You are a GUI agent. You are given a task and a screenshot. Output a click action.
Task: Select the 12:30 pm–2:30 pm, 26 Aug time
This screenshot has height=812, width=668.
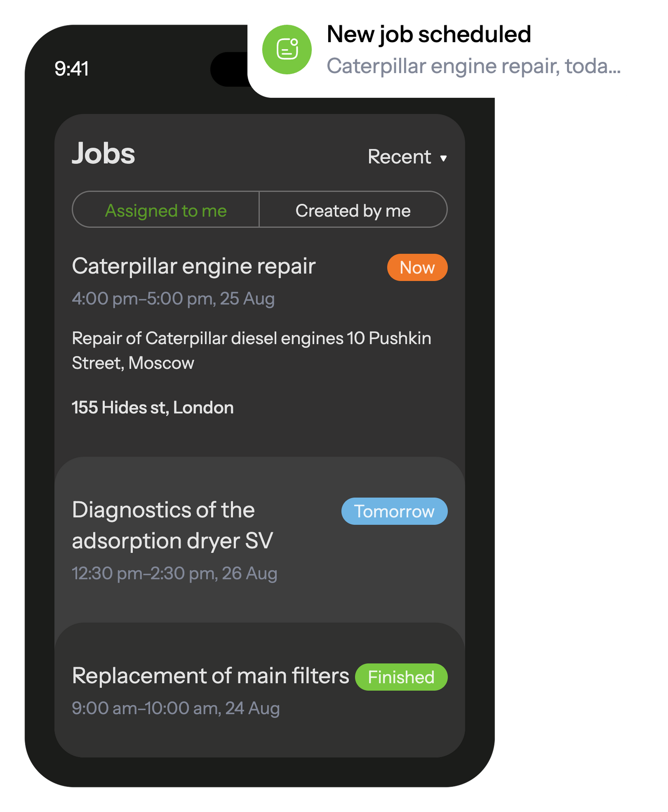[175, 573]
